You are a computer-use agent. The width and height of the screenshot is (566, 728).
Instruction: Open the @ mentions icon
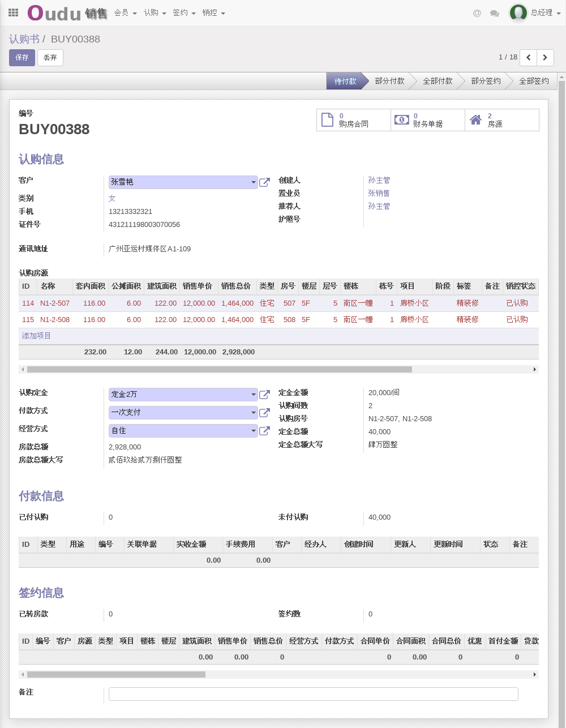(x=477, y=13)
